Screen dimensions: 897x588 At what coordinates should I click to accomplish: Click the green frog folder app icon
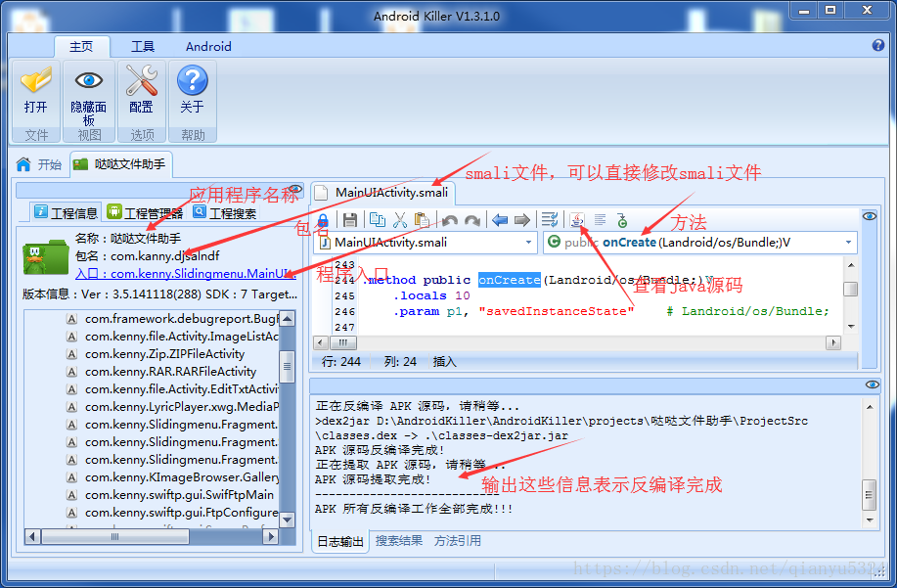coord(46,256)
